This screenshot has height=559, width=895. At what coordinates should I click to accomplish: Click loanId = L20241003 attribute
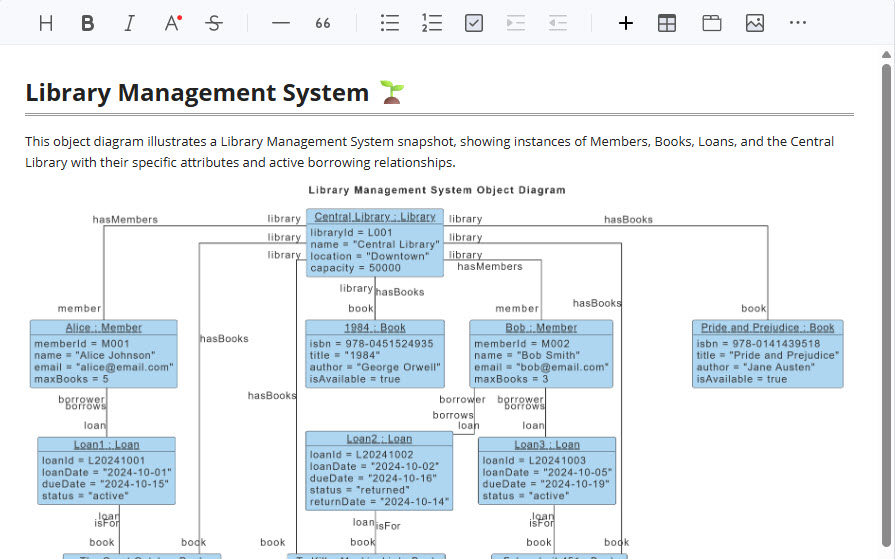click(534, 460)
